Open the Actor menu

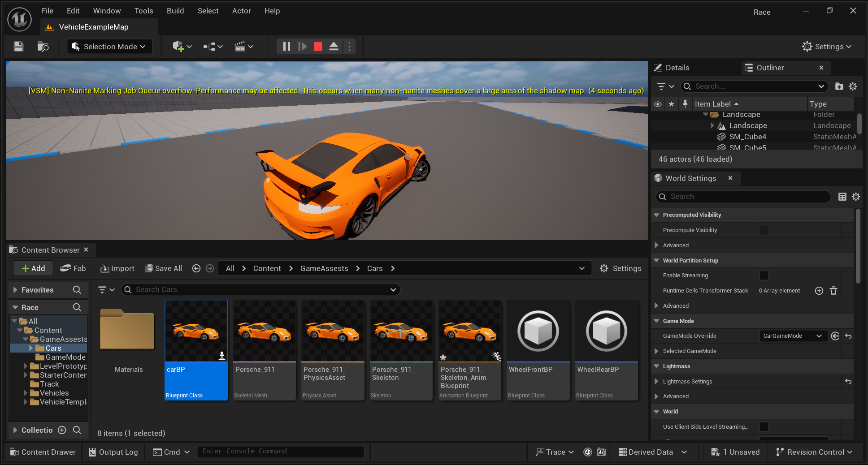tap(241, 11)
